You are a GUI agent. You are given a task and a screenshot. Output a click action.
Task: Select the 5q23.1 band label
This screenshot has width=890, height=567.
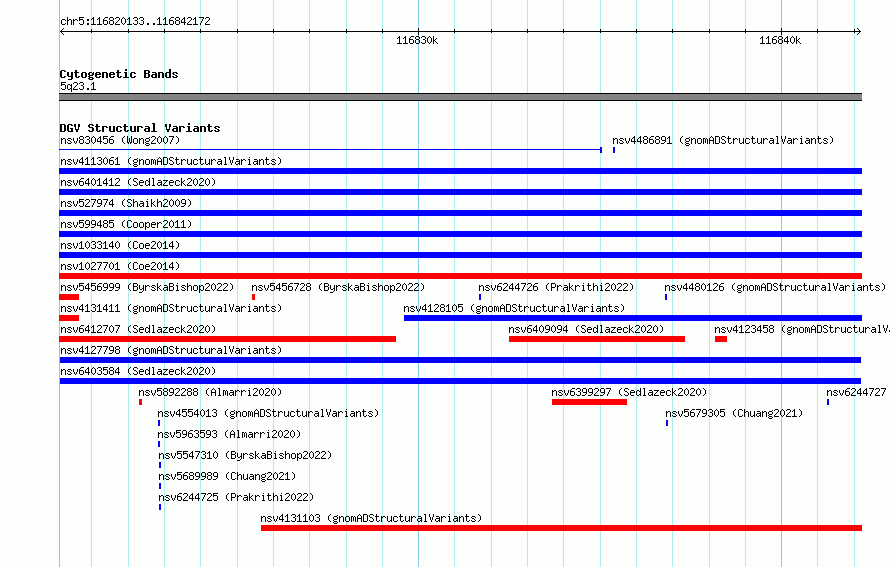click(x=78, y=86)
